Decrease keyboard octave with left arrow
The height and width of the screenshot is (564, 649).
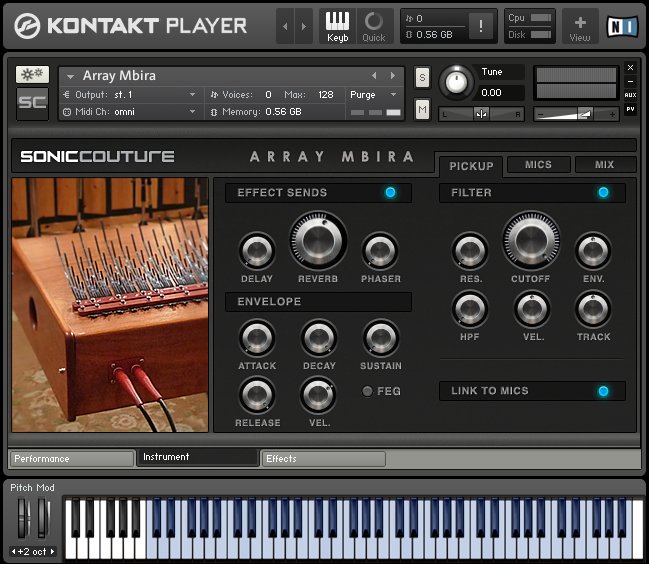point(14,551)
